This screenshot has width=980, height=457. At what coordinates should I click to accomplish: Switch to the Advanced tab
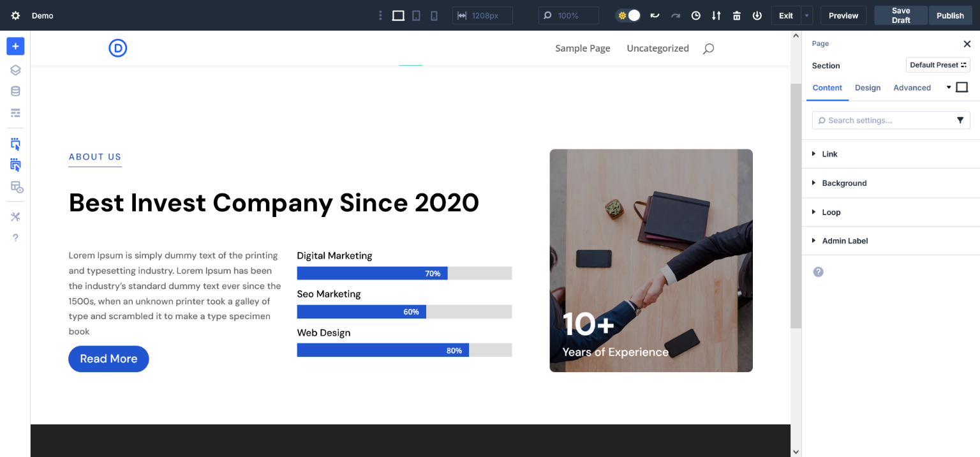(x=912, y=88)
